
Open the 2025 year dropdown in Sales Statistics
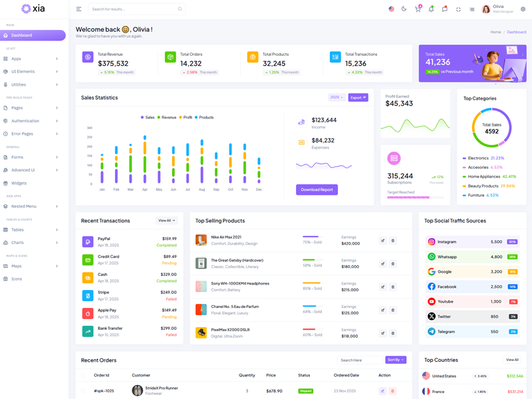point(336,98)
